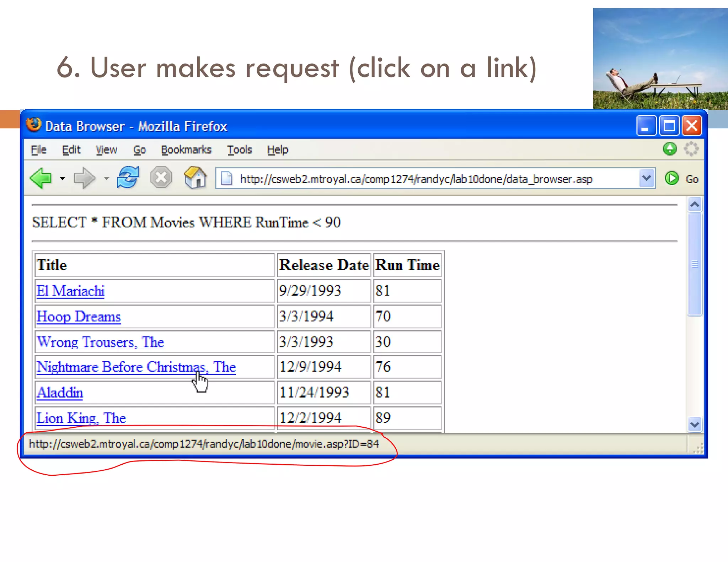
Task: Click the 12/2/1994 release date cell
Action: coord(324,418)
